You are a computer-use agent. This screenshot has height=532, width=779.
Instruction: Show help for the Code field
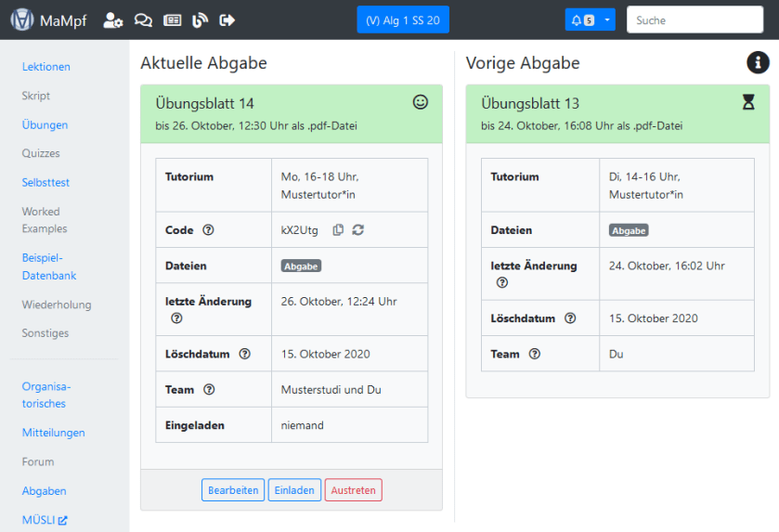coord(208,230)
